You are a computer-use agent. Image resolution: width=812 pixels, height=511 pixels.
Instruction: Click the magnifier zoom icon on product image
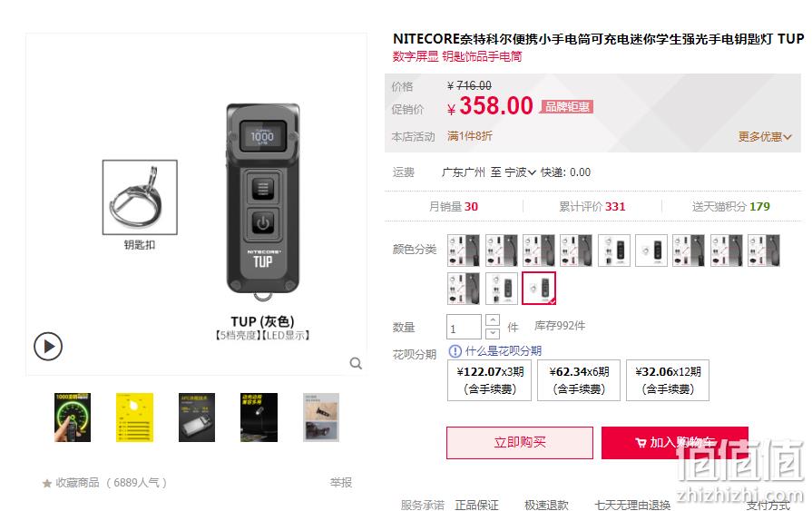[x=356, y=363]
